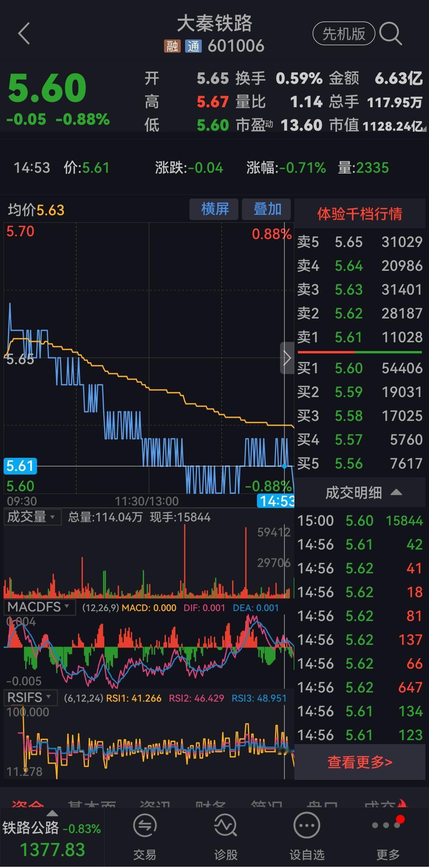This screenshot has width=429, height=868.
Task: Tap the 总量:114.04万 volume total
Action: click(x=105, y=517)
